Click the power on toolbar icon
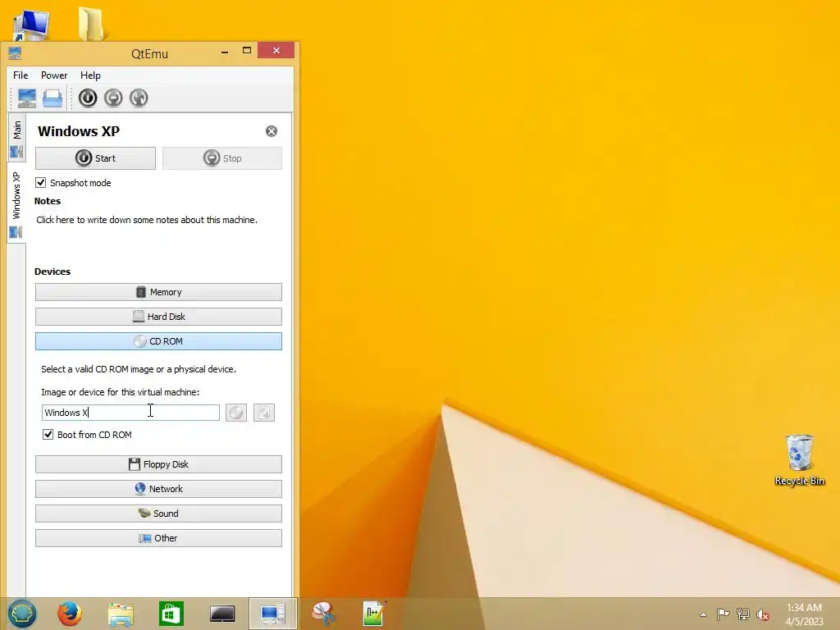Viewport: 840px width, 630px height. click(88, 98)
